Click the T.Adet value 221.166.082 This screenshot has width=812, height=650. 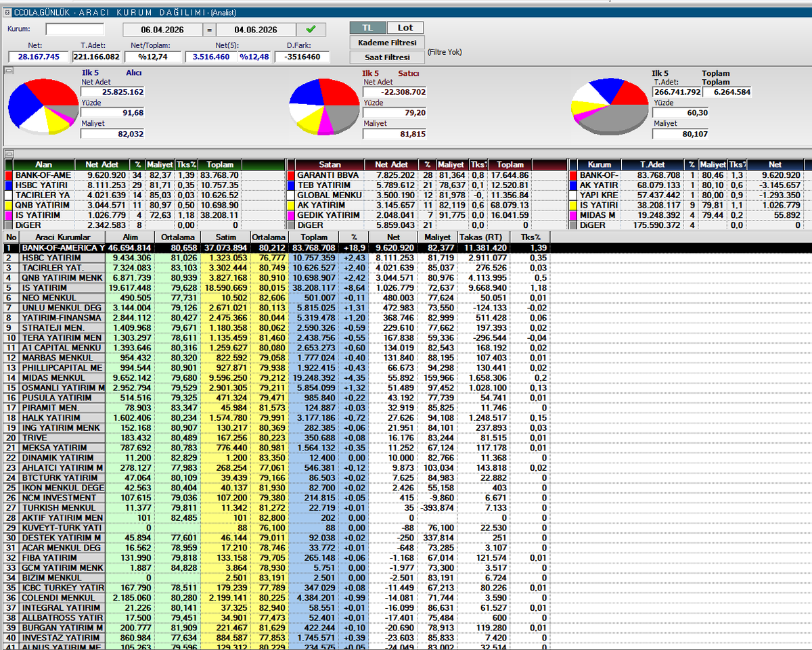[x=96, y=57]
